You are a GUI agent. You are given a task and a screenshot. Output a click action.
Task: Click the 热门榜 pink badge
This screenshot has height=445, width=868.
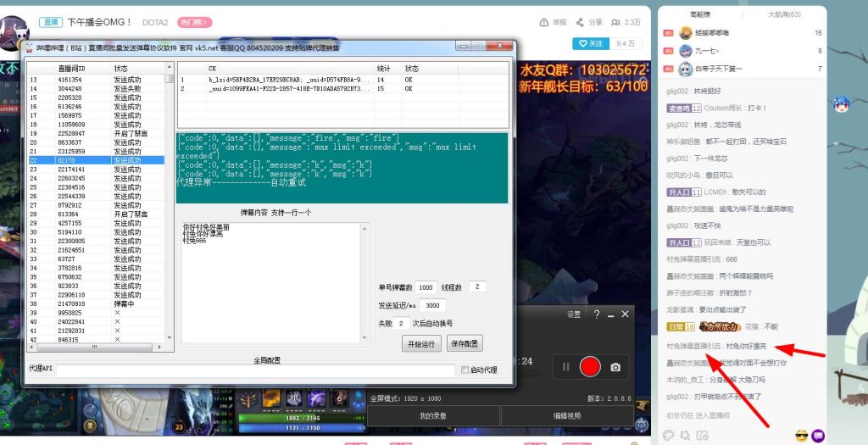[x=194, y=23]
